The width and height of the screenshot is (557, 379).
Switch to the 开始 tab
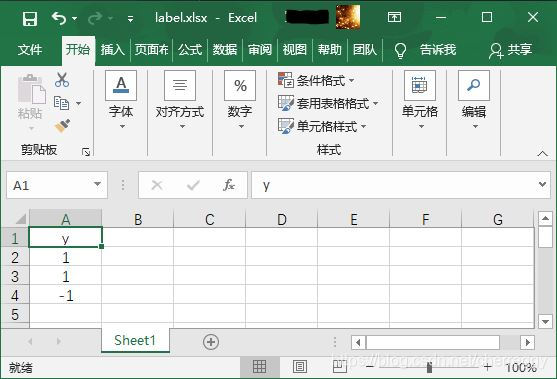click(x=78, y=49)
